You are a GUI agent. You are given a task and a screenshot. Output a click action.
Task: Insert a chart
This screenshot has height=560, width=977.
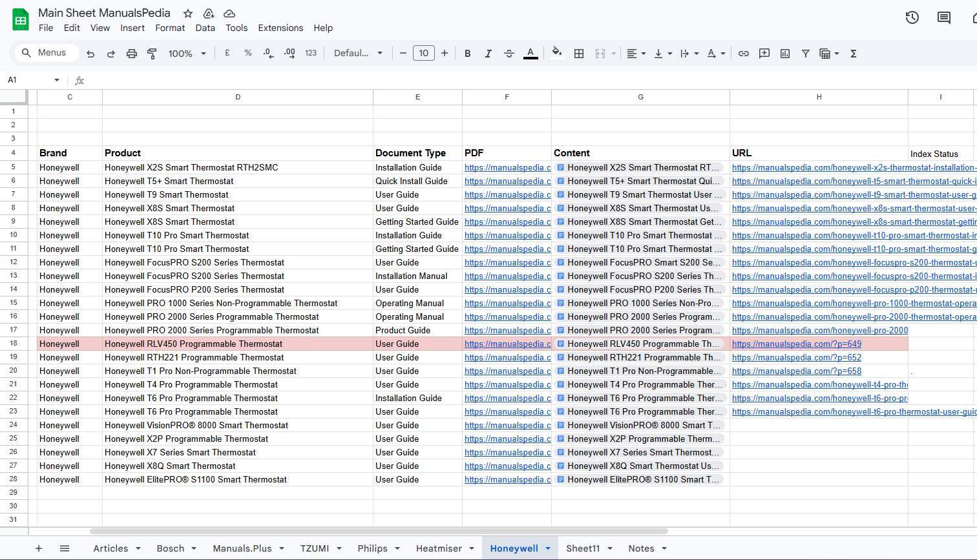(785, 54)
